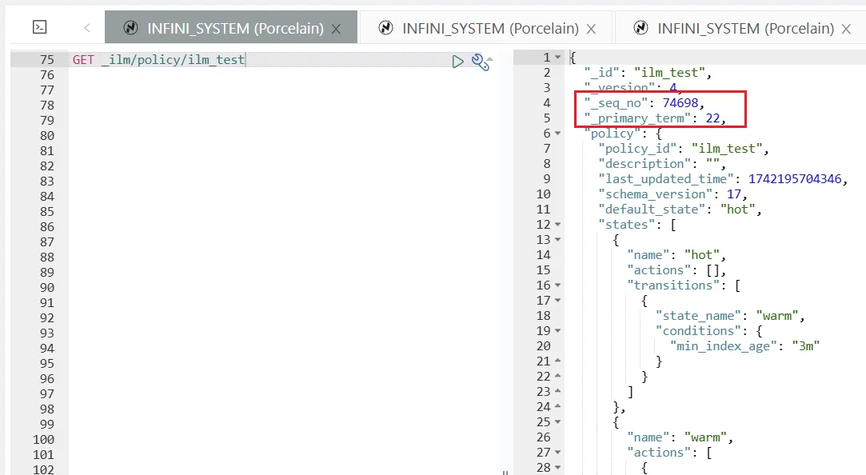Collapse the "conditions" object at line 19
This screenshot has height=475, width=866.
pyautogui.click(x=558, y=331)
